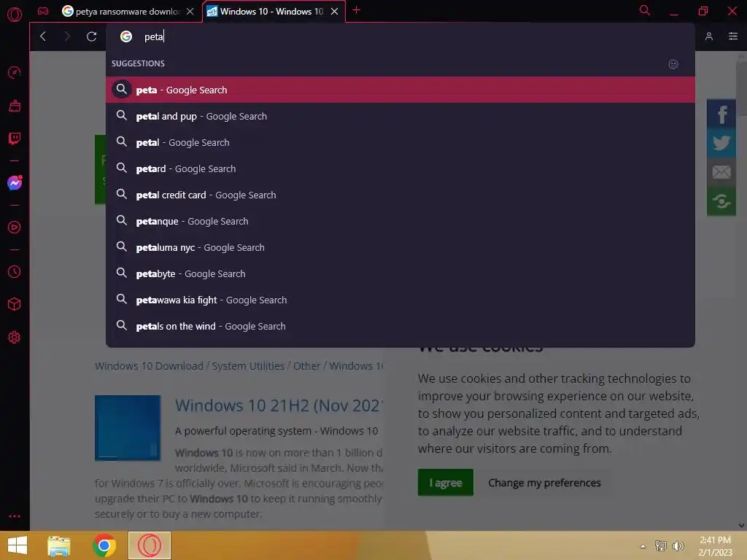Click I agree cookie button
This screenshot has width=747, height=560.
pyautogui.click(x=446, y=483)
